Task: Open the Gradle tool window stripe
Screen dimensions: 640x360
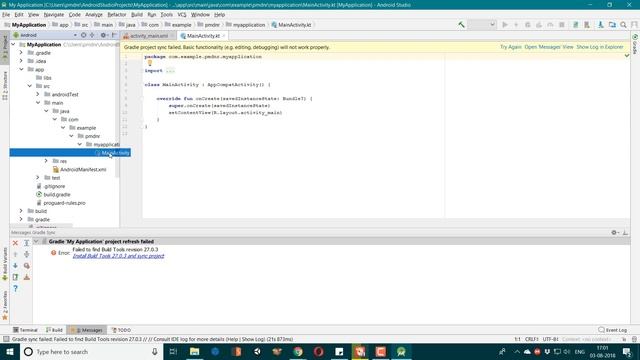Action: click(x=635, y=44)
